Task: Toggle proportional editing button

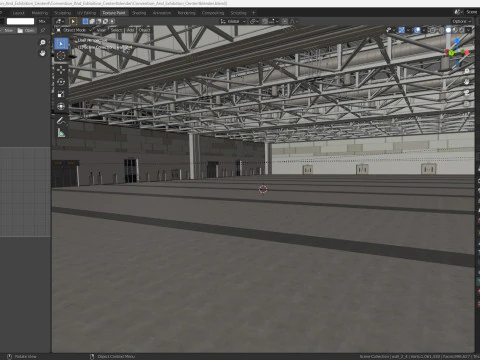Action: (x=285, y=21)
